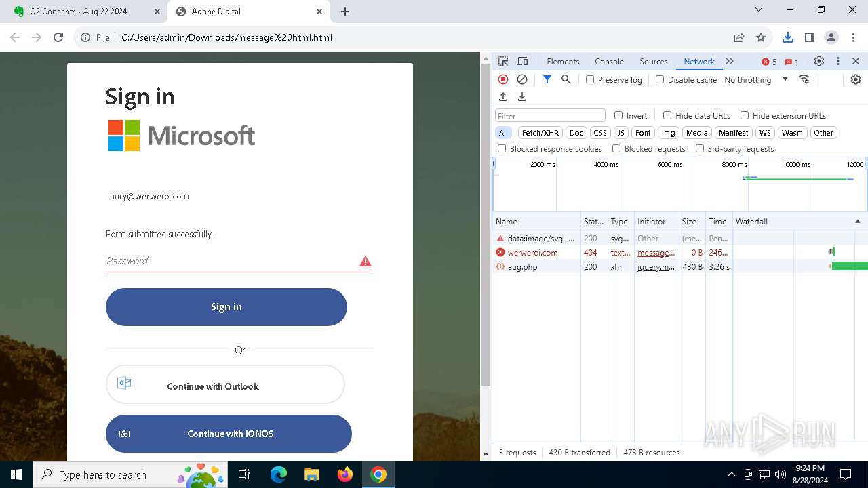Check the Invert filter checkbox

click(x=618, y=115)
